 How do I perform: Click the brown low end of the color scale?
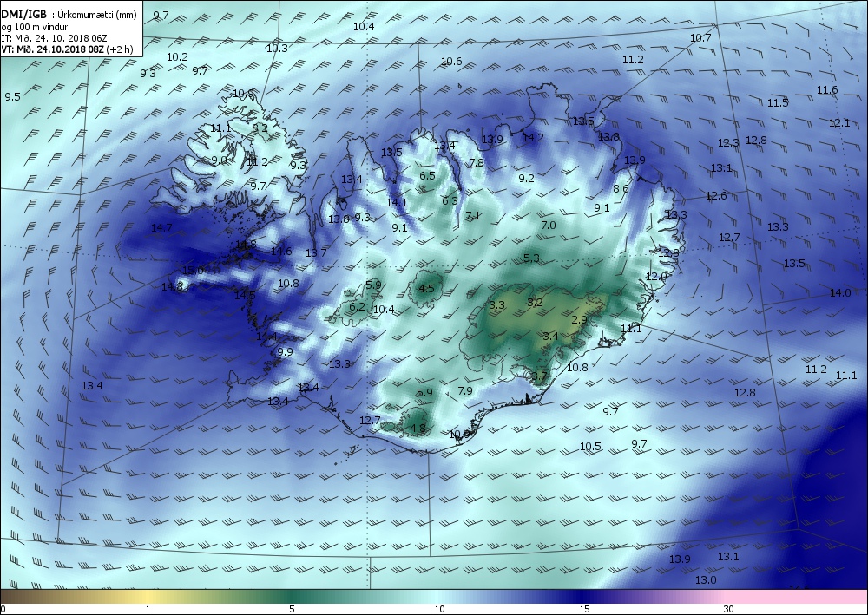click(x=16, y=596)
